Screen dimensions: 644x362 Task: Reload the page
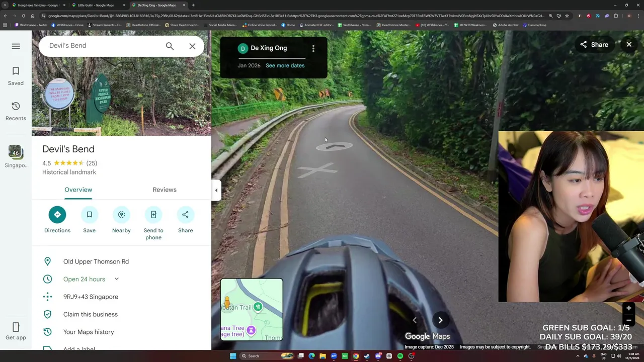point(23,16)
